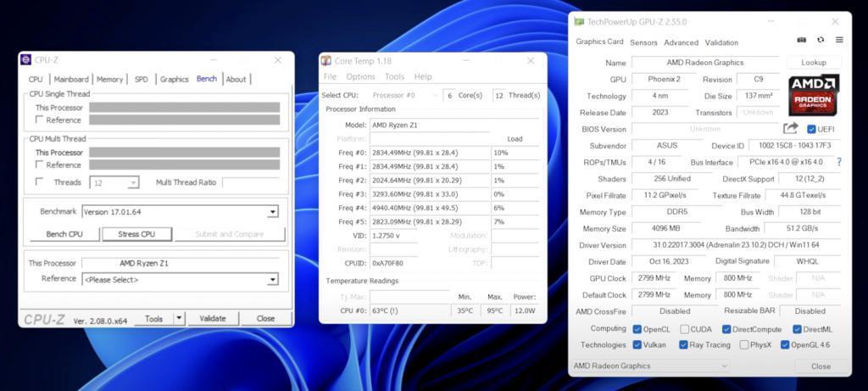Click the Bench CPU button
Screen dimensions: 868x391
(x=64, y=234)
